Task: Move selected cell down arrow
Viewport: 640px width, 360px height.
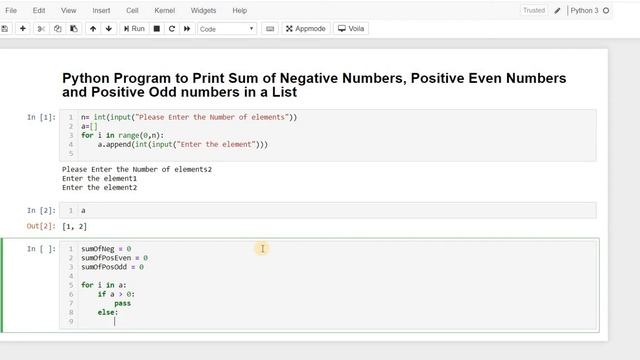Action: point(109,29)
